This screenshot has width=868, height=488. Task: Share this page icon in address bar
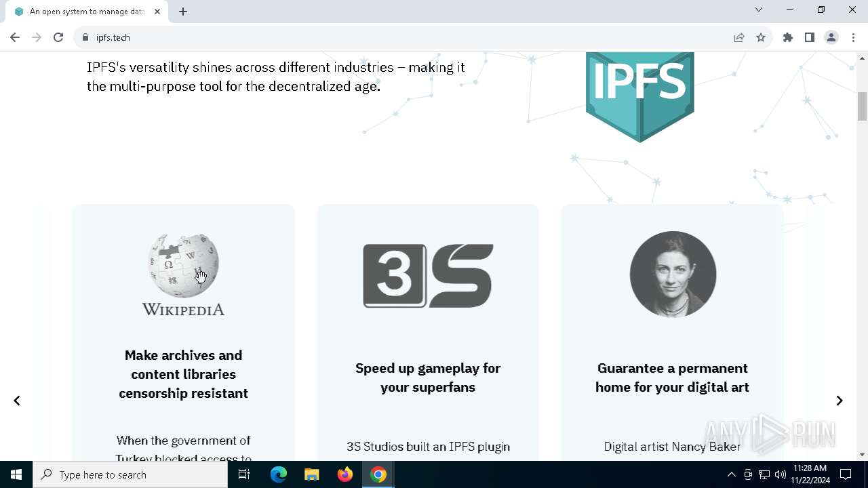(x=739, y=37)
